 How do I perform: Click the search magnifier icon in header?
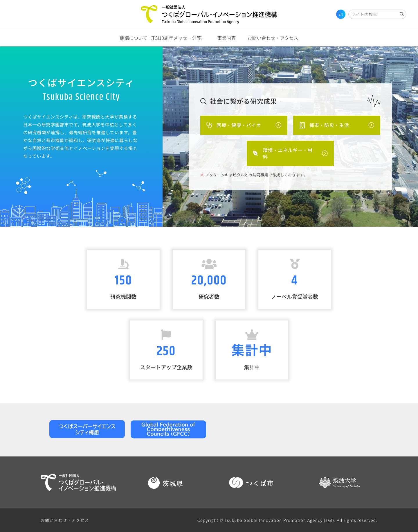[402, 14]
